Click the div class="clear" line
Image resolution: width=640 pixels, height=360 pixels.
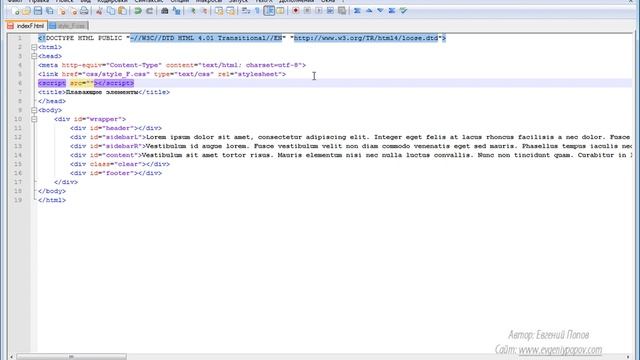(120, 164)
